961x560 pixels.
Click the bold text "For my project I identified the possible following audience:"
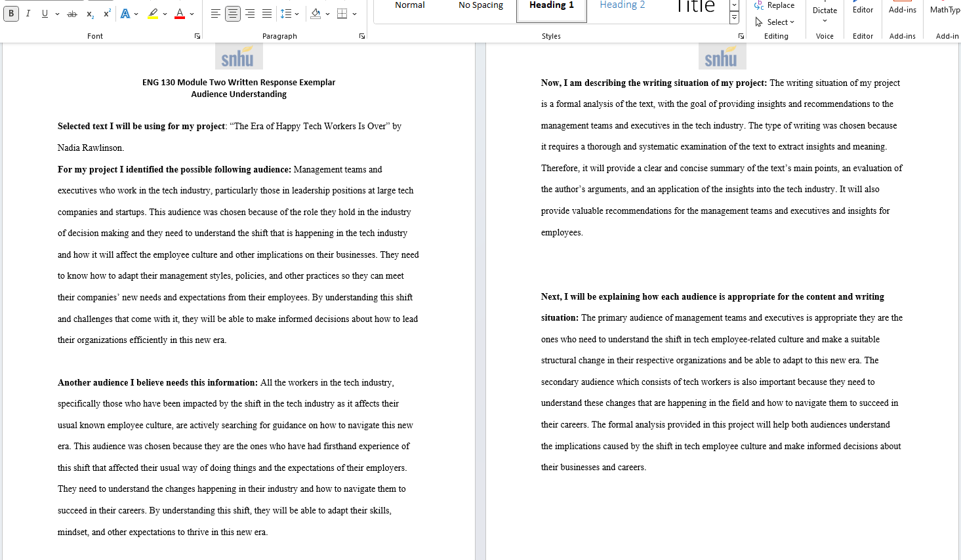[x=174, y=170]
